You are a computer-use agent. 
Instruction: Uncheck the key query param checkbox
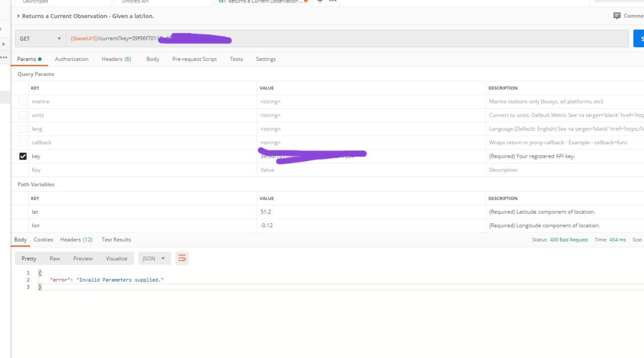[x=23, y=156]
